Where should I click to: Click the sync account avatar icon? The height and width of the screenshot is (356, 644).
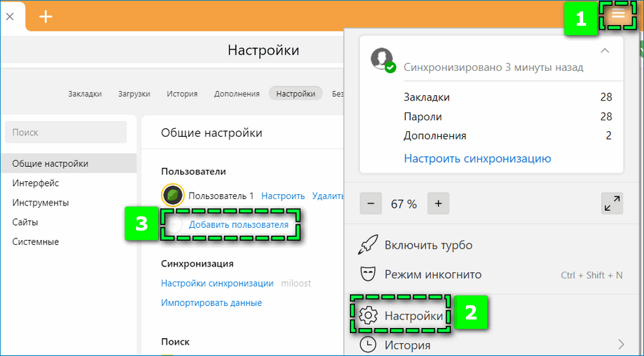click(383, 59)
